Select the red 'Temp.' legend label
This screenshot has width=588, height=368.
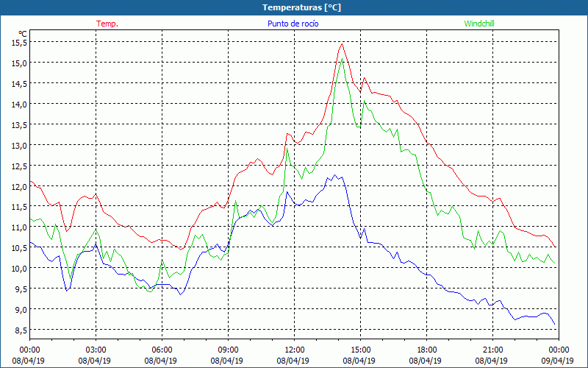click(x=107, y=24)
